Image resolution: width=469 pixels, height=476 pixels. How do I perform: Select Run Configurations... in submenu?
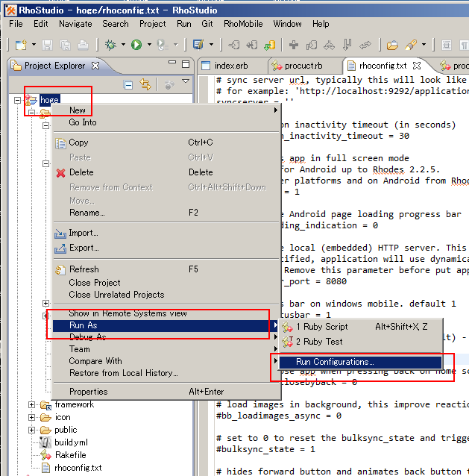pos(360,362)
